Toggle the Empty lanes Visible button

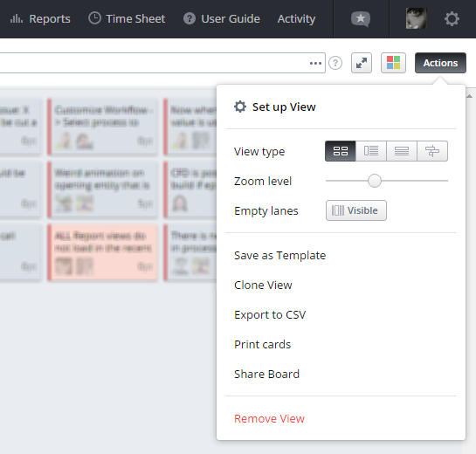(356, 210)
